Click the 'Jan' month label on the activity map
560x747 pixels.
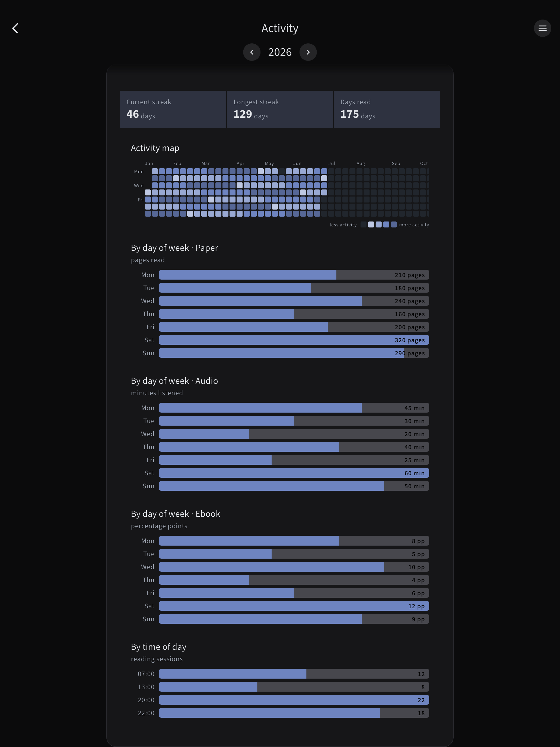point(149,163)
